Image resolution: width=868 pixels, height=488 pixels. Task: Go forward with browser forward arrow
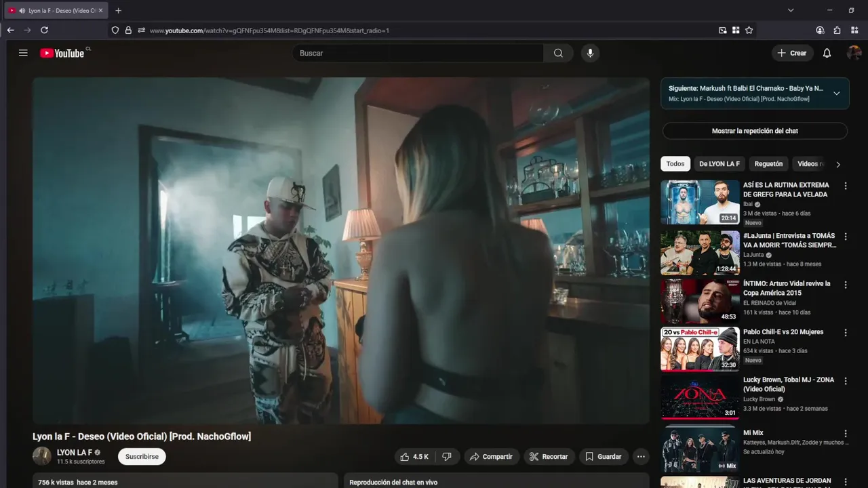(x=27, y=30)
